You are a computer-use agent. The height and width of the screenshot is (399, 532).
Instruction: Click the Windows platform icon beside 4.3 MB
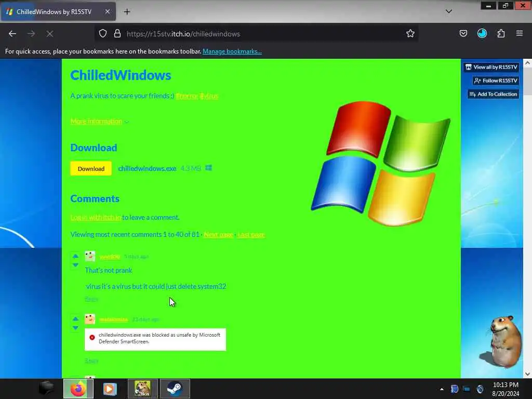pos(209,168)
